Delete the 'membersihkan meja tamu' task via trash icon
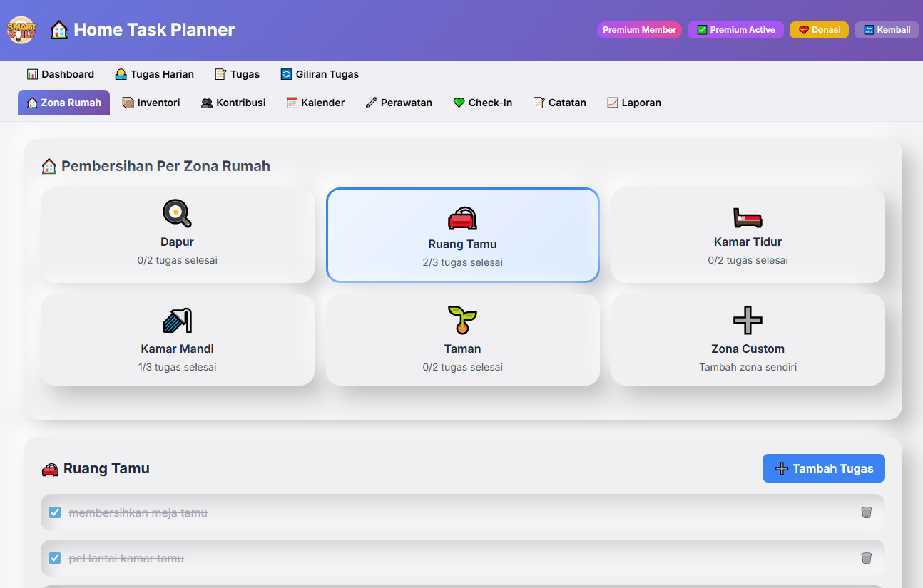Screen dimensions: 923x588 pyautogui.click(x=866, y=512)
